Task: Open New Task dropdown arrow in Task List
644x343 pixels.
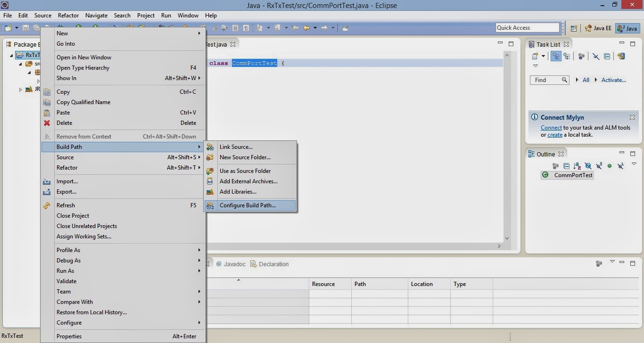Action: click(544, 57)
